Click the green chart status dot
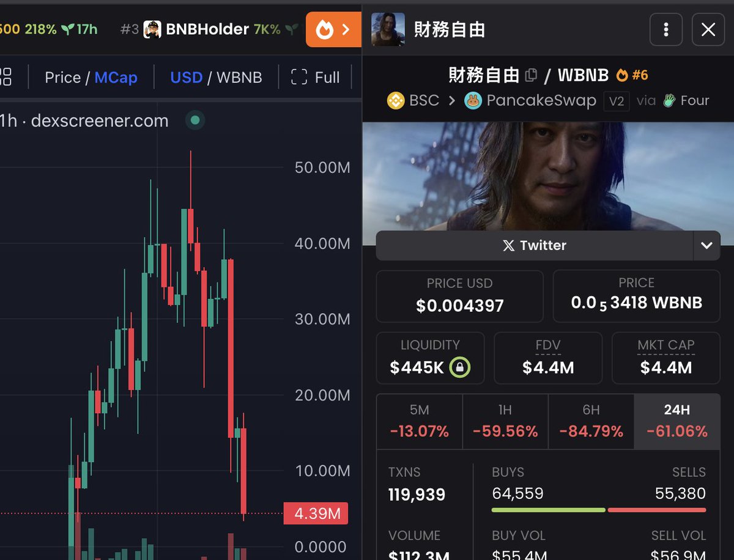This screenshot has width=734, height=560. 195,120
